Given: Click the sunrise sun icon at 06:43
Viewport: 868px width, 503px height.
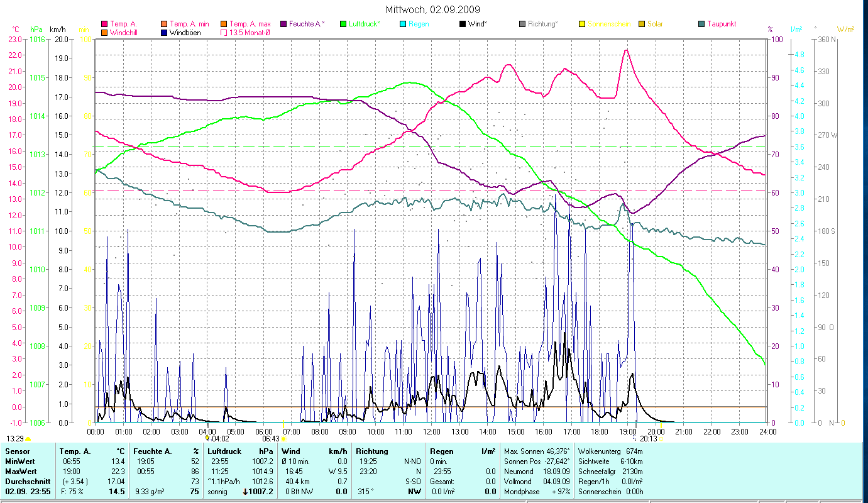Looking at the screenshot, I should (283, 438).
